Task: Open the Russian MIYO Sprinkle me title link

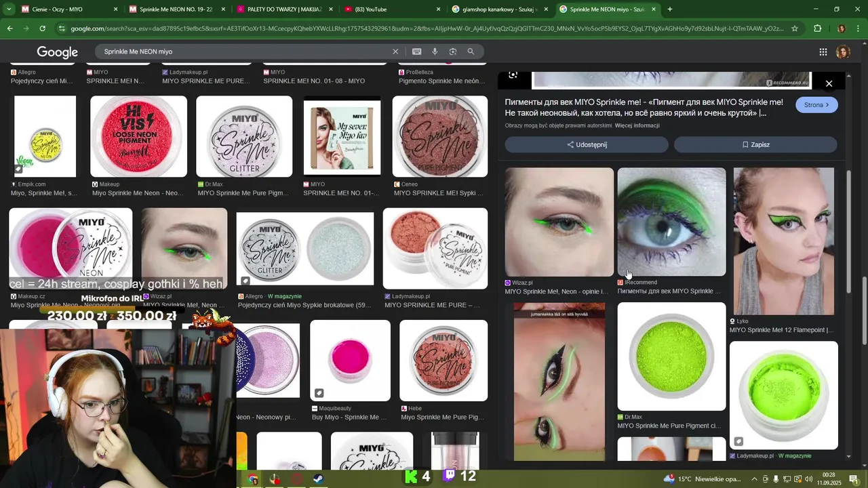Action: point(644,108)
